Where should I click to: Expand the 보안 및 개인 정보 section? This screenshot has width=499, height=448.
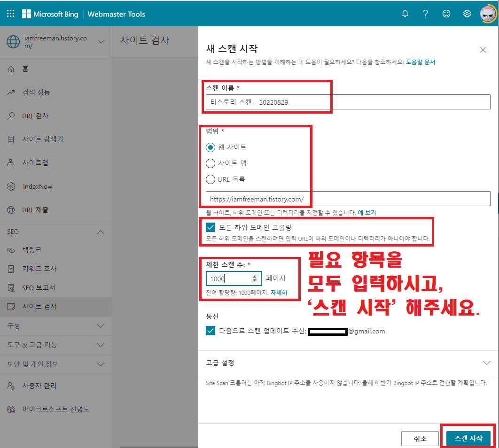(101, 364)
